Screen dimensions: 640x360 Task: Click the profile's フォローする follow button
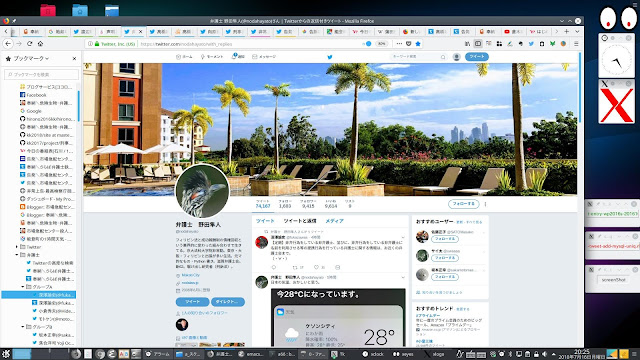(x=464, y=203)
